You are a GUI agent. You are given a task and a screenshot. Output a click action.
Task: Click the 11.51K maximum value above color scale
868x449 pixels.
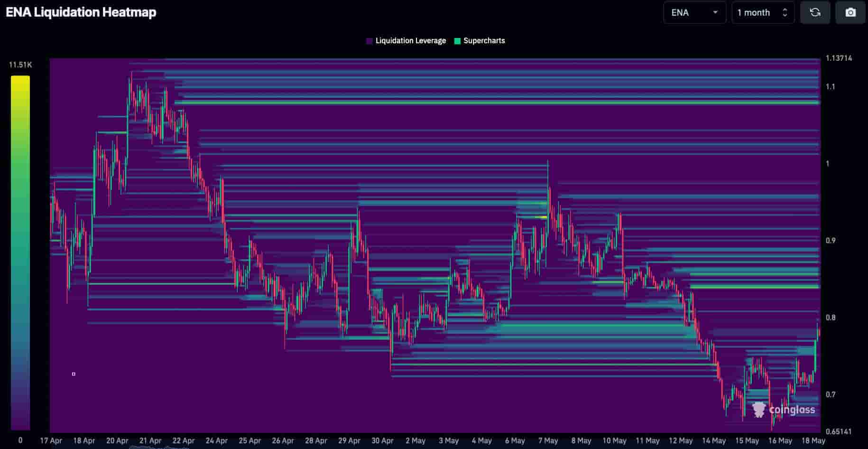[20, 65]
